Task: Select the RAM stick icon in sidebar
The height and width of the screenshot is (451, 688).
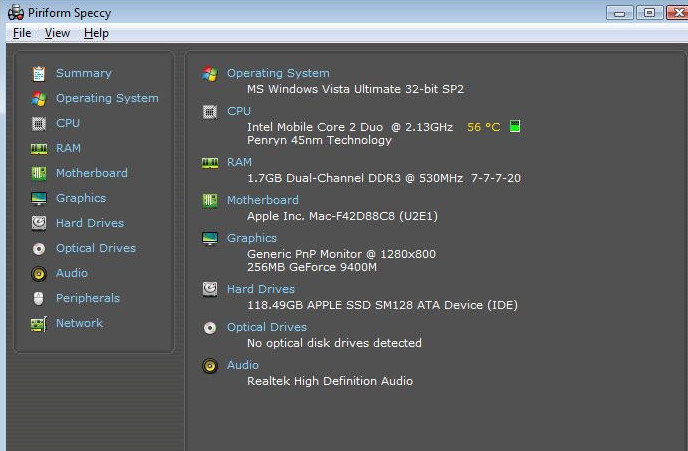Action: point(39,149)
